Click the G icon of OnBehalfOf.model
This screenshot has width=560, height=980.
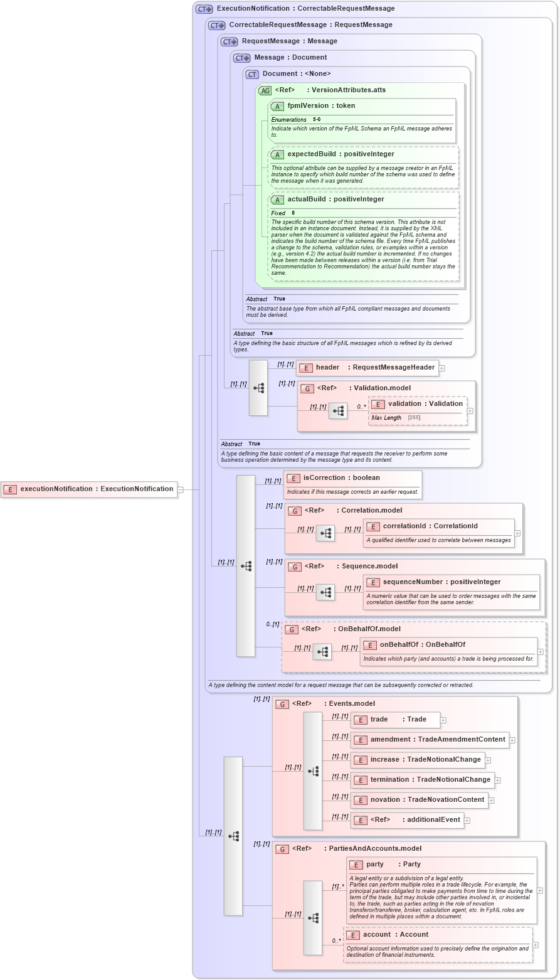click(292, 629)
